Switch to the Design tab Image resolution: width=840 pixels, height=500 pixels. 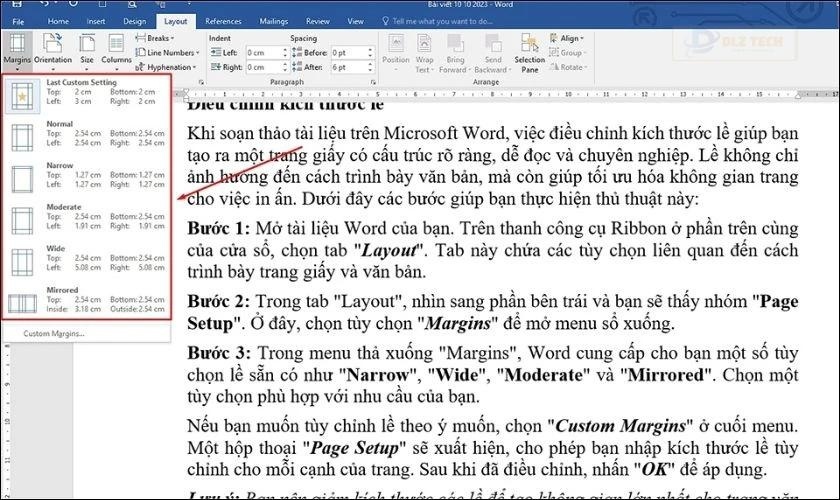[134, 21]
